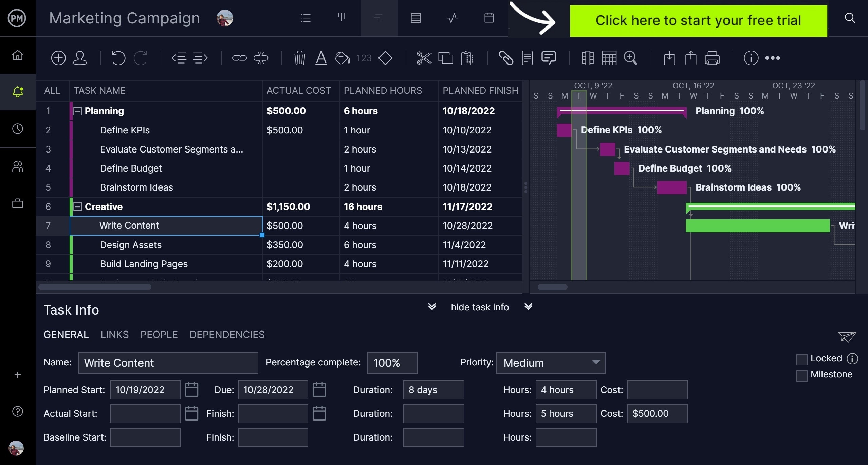This screenshot has height=465, width=868.
Task: Click the Link Dependencies icon
Action: click(238, 57)
